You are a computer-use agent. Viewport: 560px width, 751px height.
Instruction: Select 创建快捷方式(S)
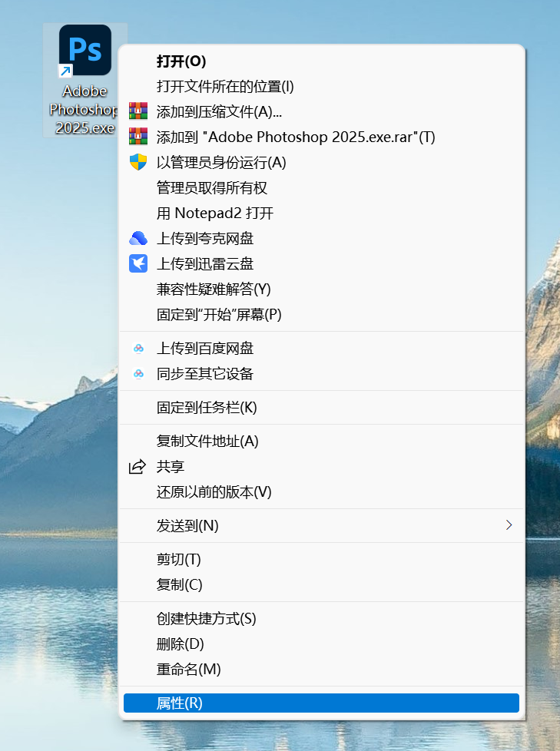(321, 619)
